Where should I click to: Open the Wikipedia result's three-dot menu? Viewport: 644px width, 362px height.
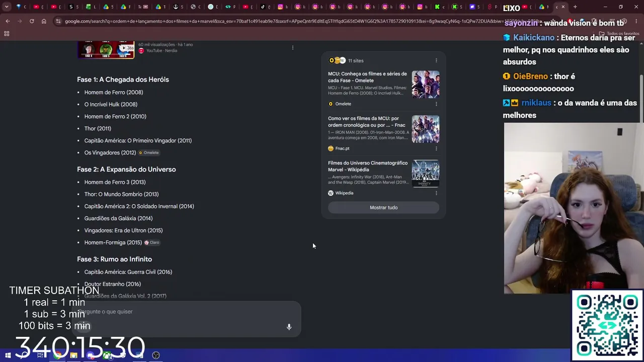tap(436, 193)
